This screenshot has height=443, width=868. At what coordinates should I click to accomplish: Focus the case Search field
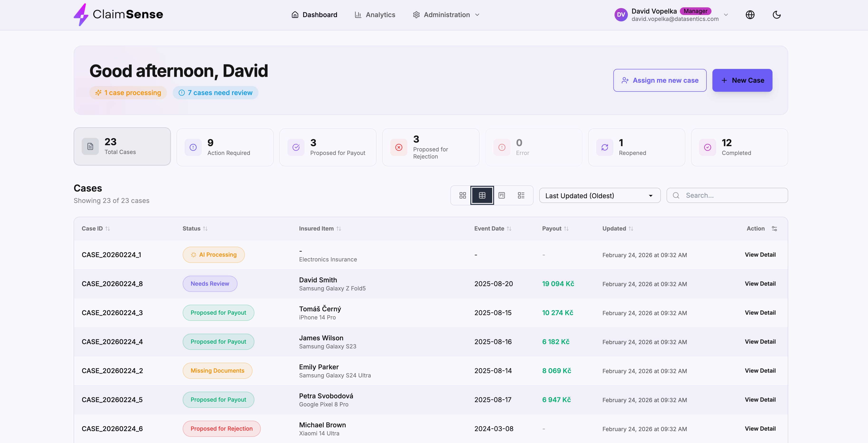731,196
